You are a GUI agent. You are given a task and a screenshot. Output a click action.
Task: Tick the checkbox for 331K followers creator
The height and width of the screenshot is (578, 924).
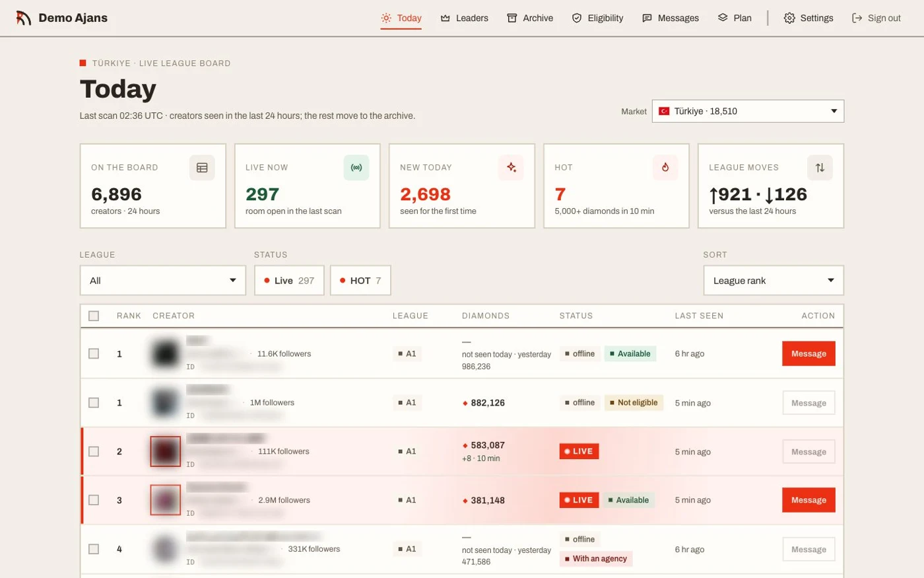tap(94, 549)
